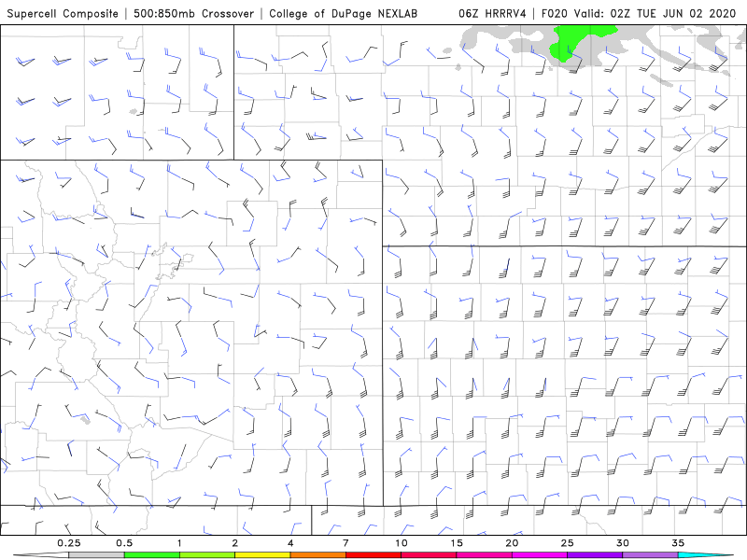Click the "15" colorbar label
Viewport: 747px width, 560px height.
[457, 543]
